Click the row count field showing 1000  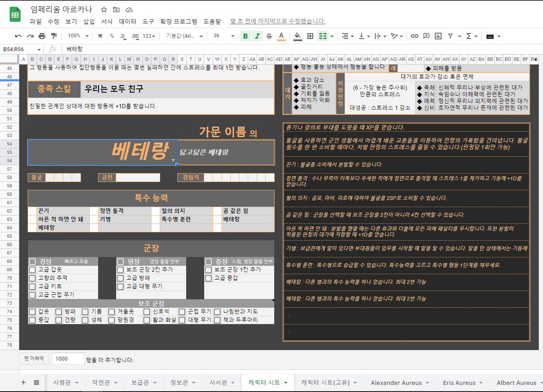(x=68, y=359)
